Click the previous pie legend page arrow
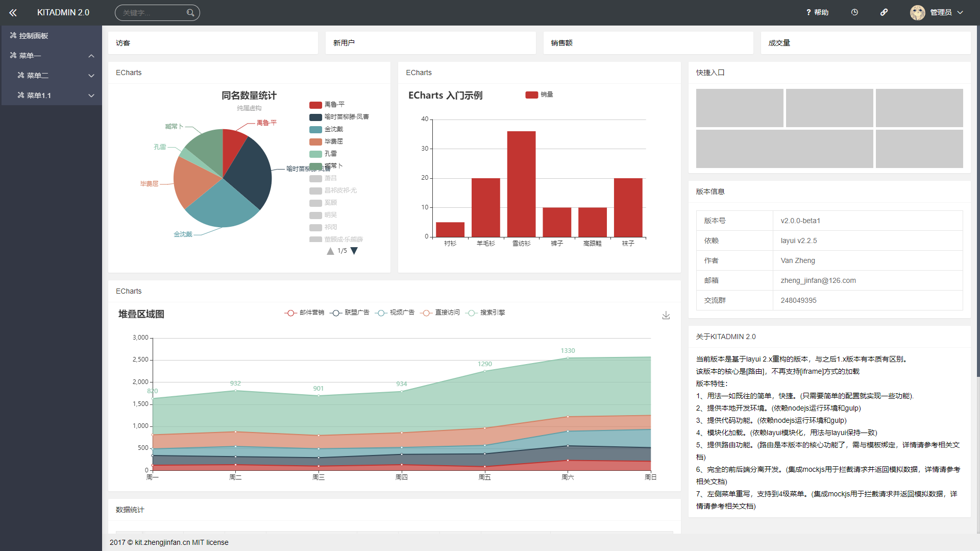980x551 pixels. [330, 251]
